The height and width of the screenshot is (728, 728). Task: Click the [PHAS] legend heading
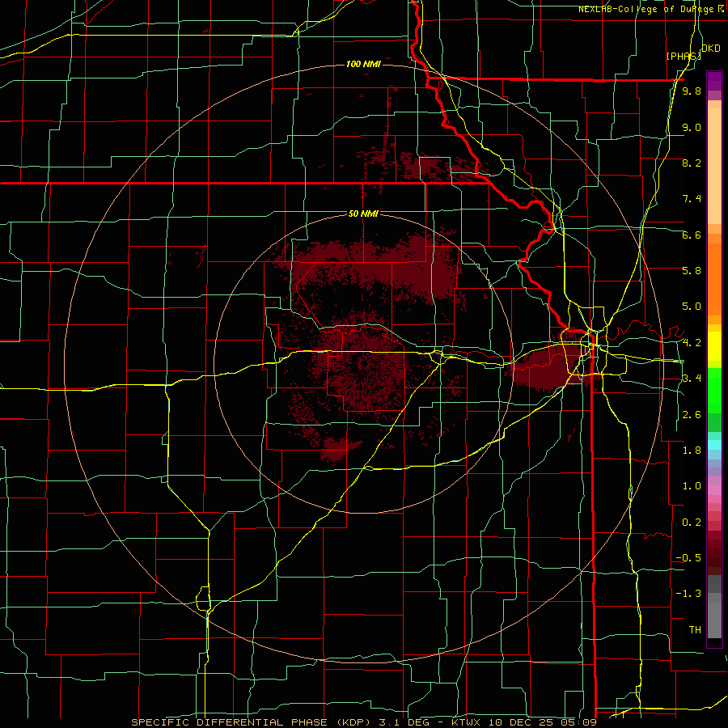684,56
